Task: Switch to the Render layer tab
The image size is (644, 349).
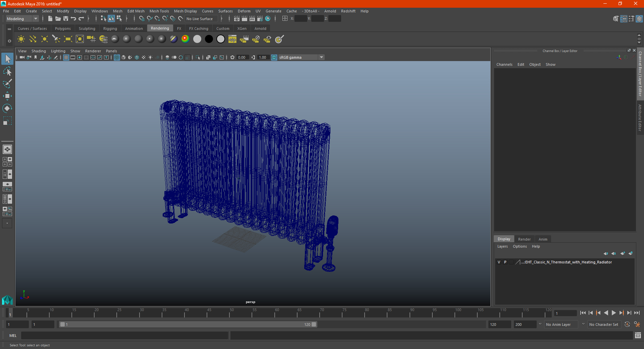Action: pos(524,239)
